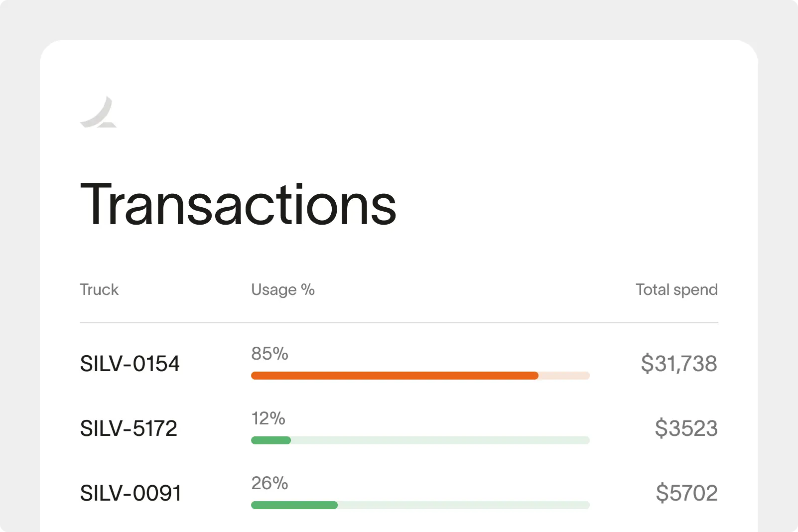Sort by the Truck column header
798x532 pixels.
(99, 290)
